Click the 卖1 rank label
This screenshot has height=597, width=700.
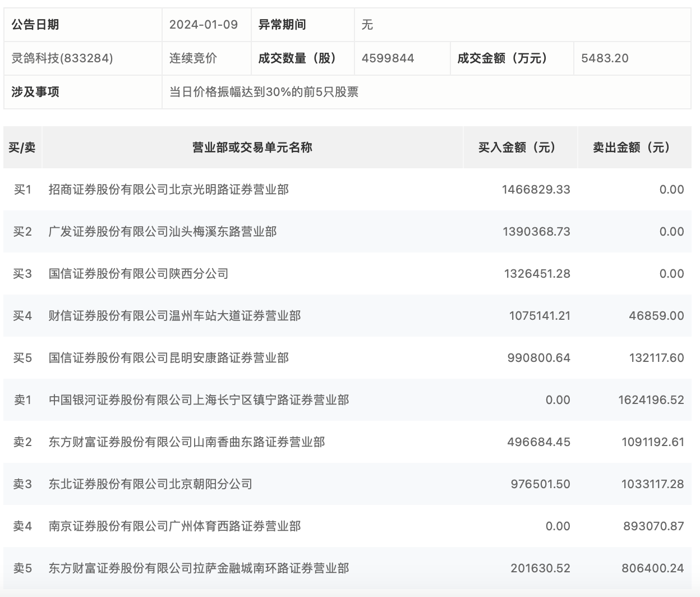[22, 400]
